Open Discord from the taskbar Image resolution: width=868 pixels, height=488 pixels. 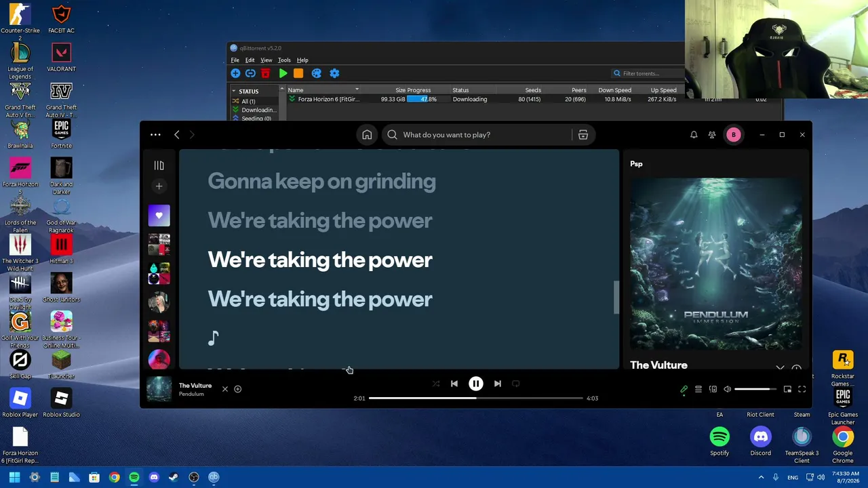(x=154, y=477)
